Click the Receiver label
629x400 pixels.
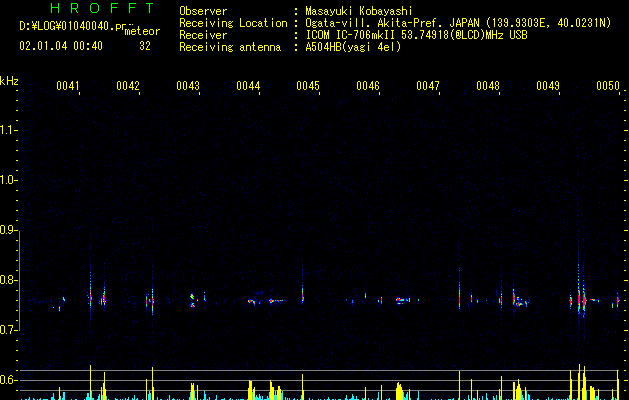(203, 35)
